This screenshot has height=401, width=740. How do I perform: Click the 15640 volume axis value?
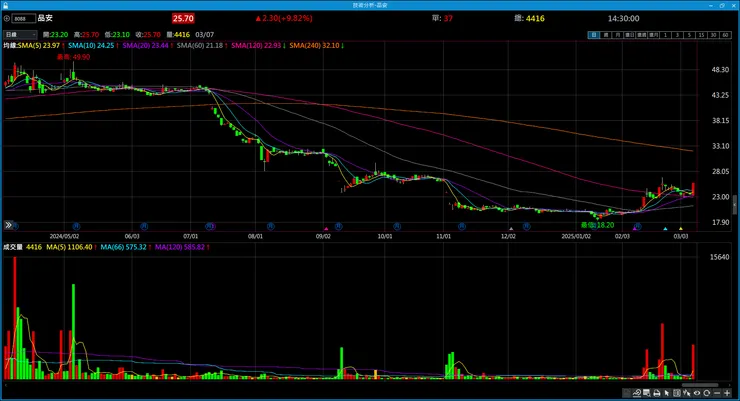pos(720,257)
